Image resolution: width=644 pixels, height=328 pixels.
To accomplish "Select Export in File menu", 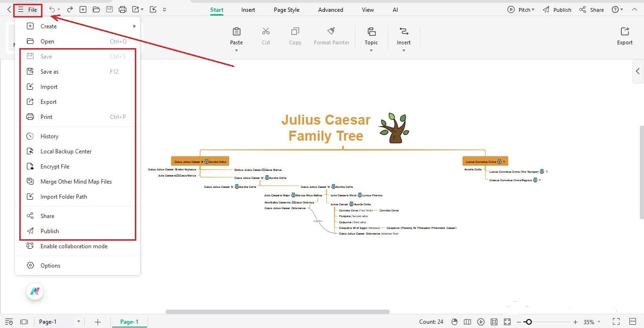I will pyautogui.click(x=78, y=102).
